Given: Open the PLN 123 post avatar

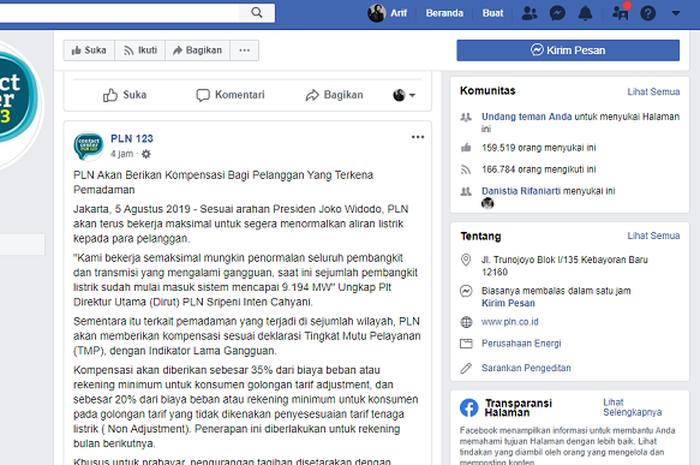Looking at the screenshot, I should click(x=88, y=146).
